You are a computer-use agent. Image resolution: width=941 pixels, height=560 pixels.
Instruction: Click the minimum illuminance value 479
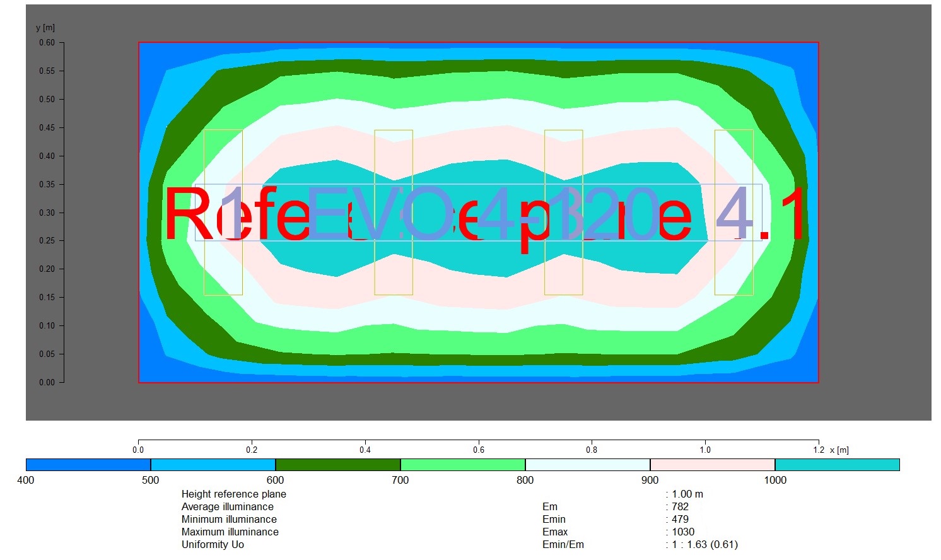tap(681, 520)
